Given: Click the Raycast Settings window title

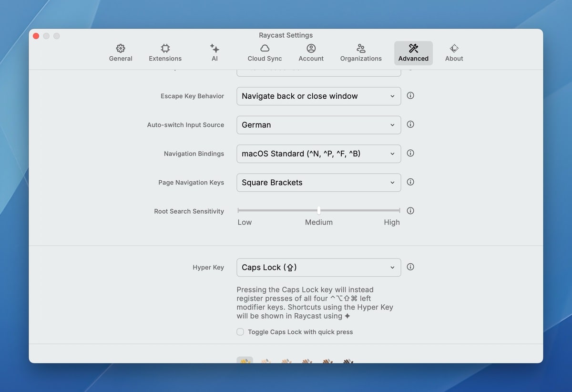Looking at the screenshot, I should tap(286, 35).
